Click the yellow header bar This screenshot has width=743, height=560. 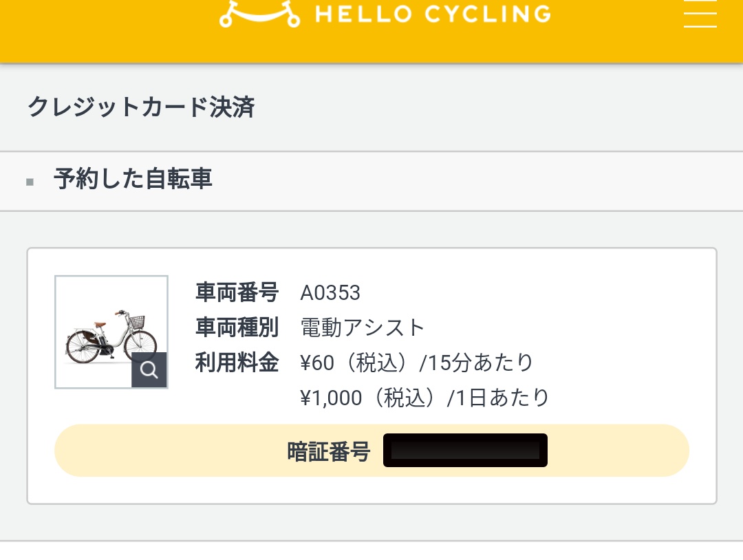coord(371,31)
